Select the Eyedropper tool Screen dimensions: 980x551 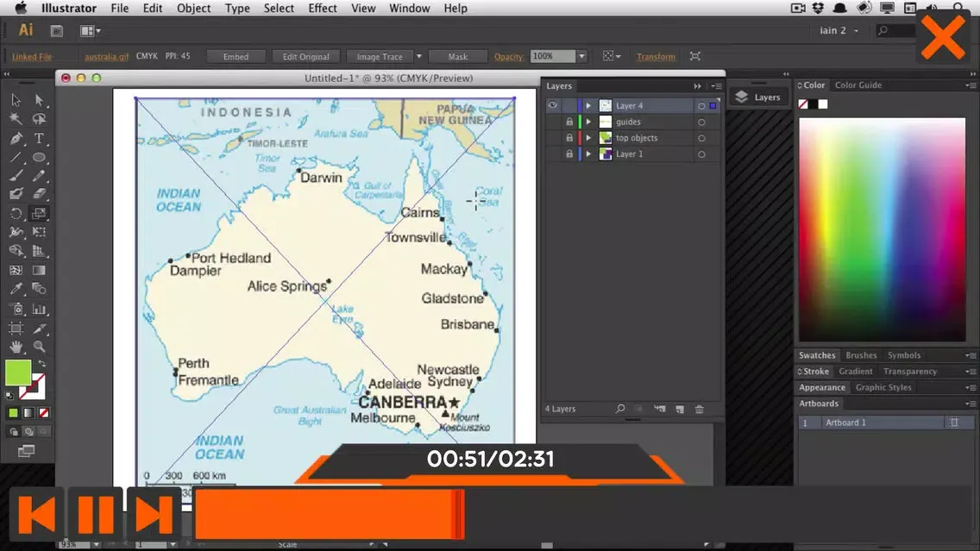(16, 289)
